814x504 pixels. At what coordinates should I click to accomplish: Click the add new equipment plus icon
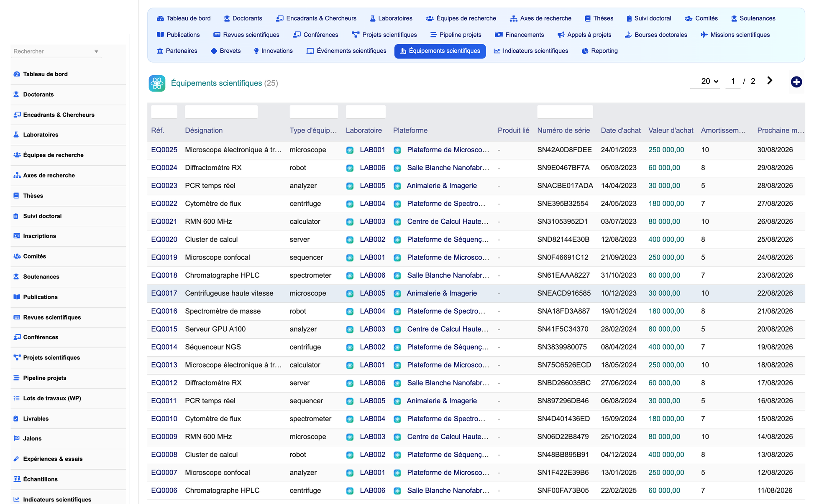point(796,82)
